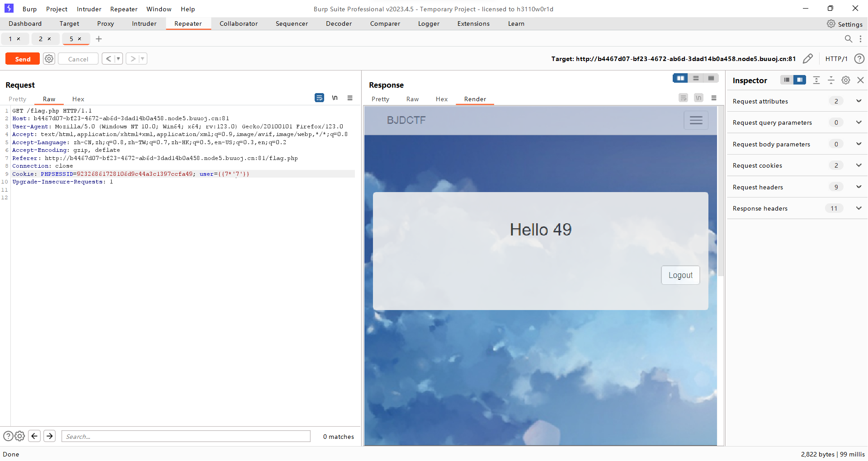Click the Logout button in rendered page

pyautogui.click(x=680, y=275)
